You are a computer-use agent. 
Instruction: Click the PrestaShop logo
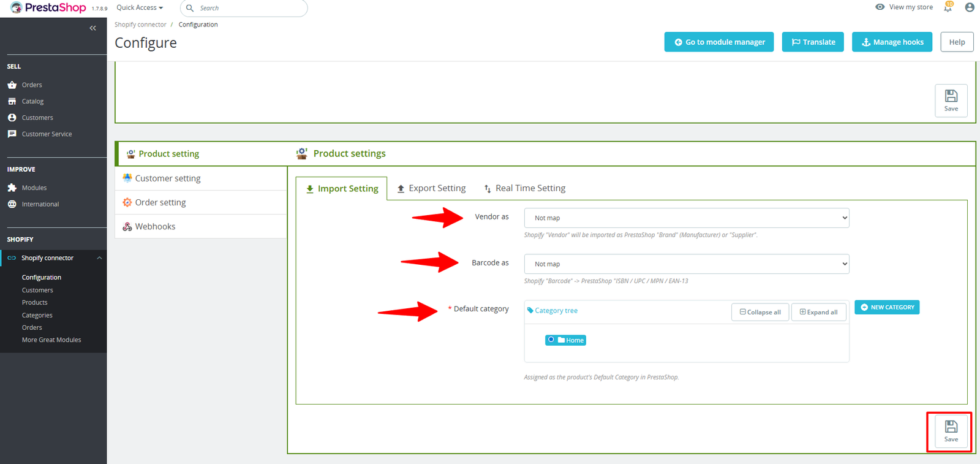tap(48, 7)
